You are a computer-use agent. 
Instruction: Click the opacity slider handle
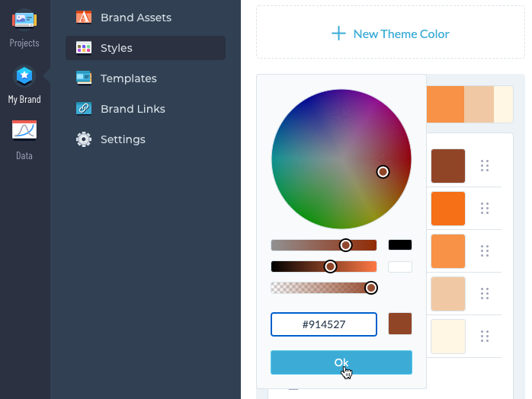pos(371,288)
